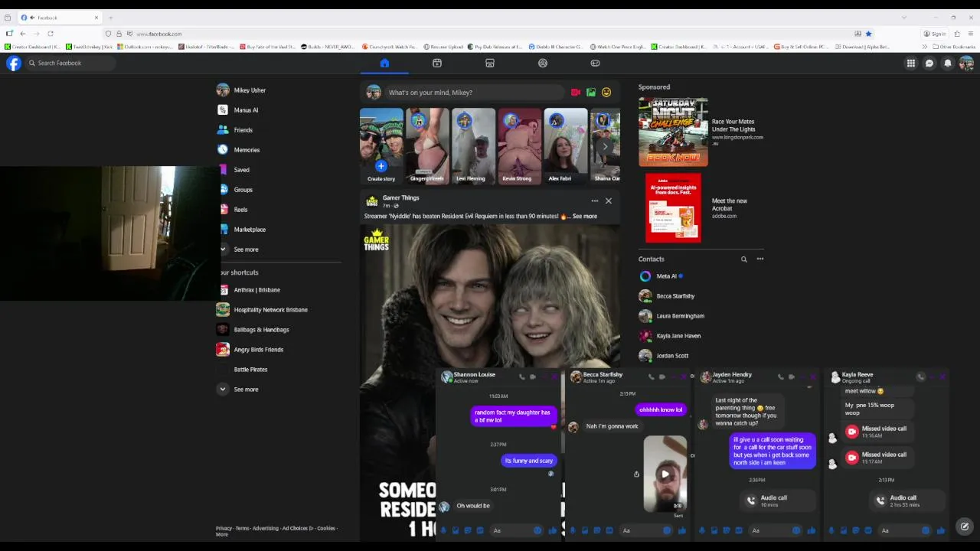This screenshot has height=551, width=980.
Task: Open the account profile picture menu
Action: (966, 64)
